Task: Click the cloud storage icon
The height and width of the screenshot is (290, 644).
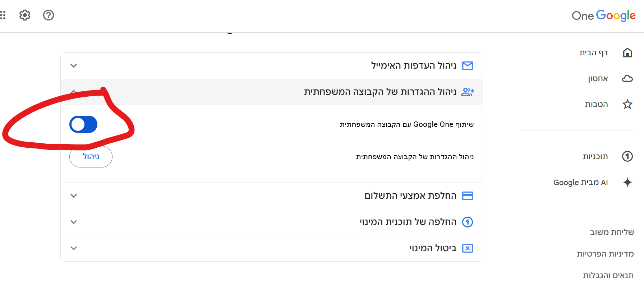Action: coord(627,79)
